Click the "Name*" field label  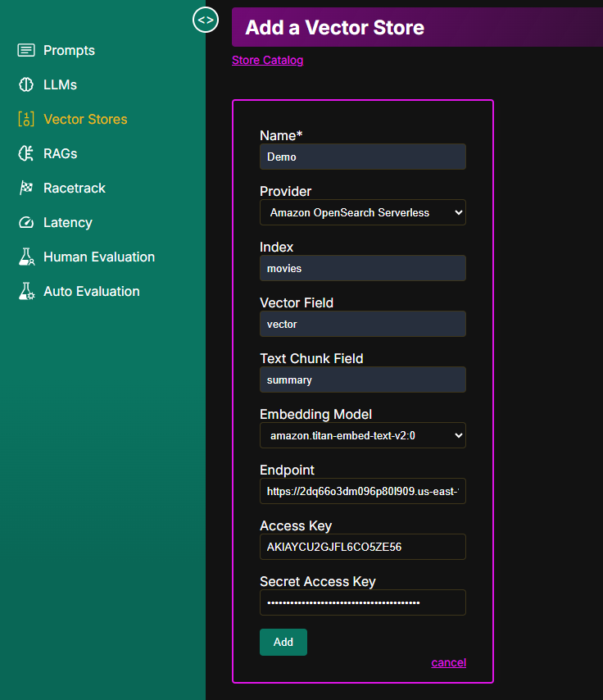coord(281,135)
